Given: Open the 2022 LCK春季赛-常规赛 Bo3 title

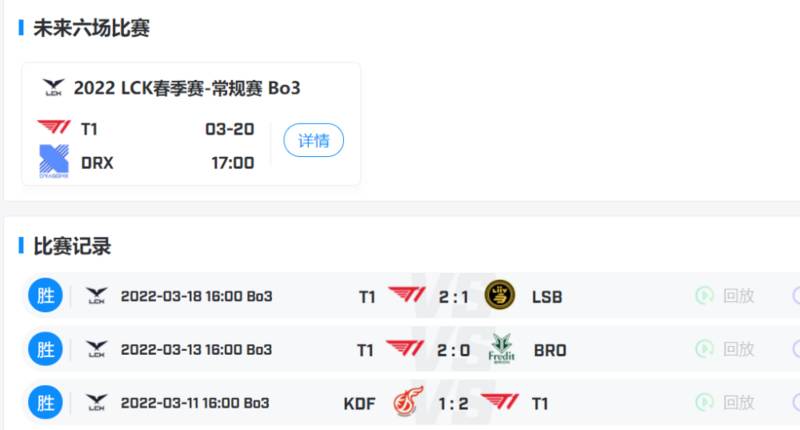Looking at the screenshot, I should pyautogui.click(x=187, y=89).
